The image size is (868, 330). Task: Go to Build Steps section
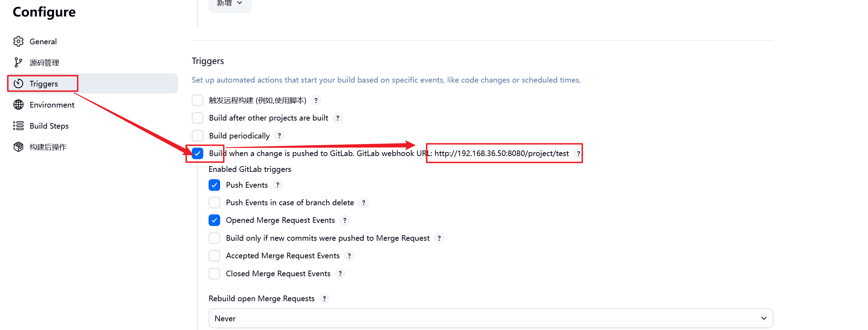[x=93, y=126]
